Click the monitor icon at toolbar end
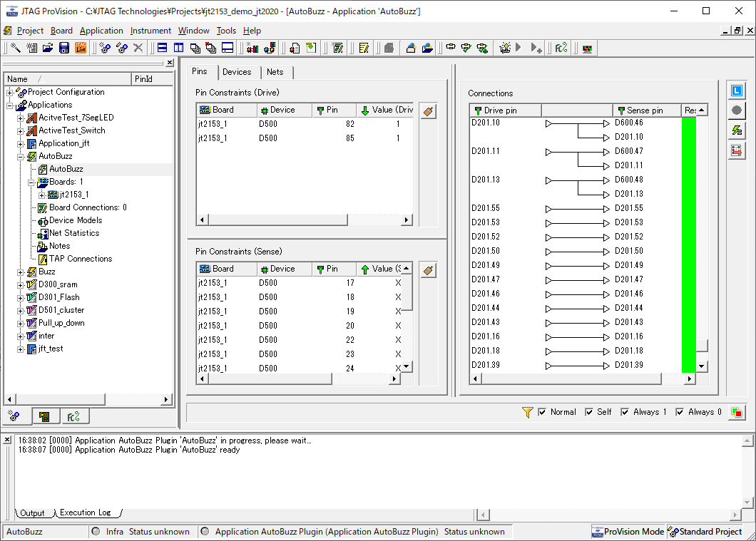Screen dimensions: 756x541 tap(587, 48)
